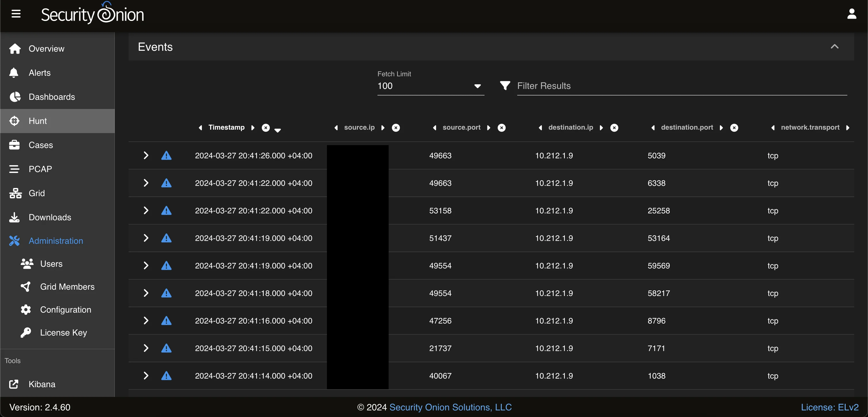Open the user account icon
This screenshot has width=868, height=417.
tap(851, 14)
